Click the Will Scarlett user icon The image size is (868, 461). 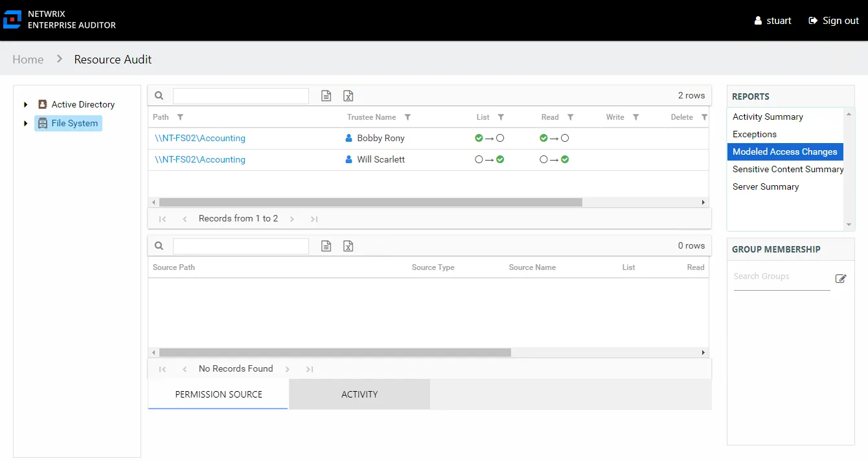349,159
